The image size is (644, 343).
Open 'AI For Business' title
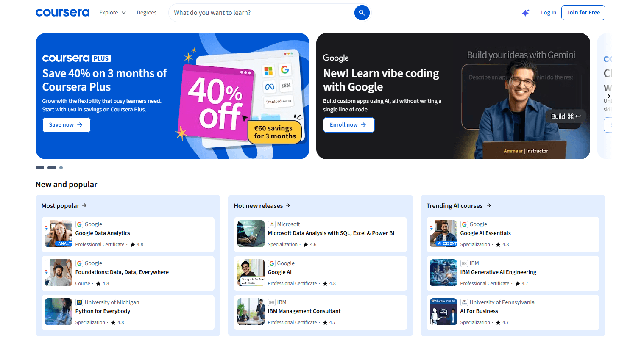point(479,311)
